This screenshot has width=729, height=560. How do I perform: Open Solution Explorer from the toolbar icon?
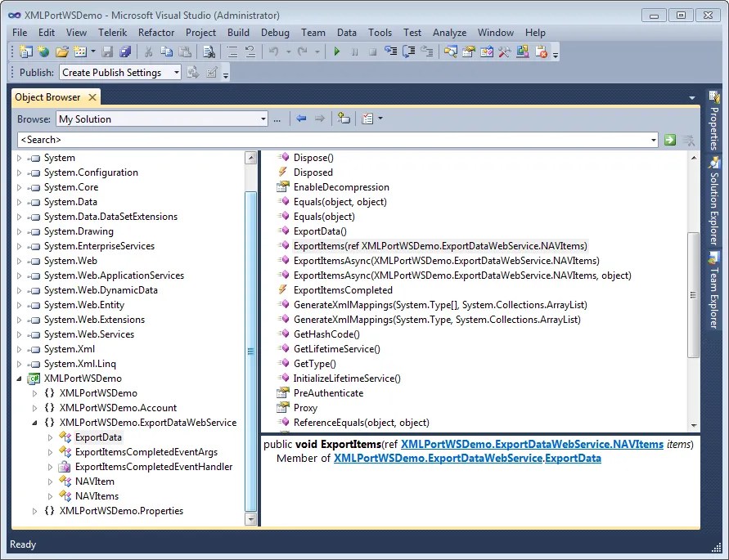[450, 52]
